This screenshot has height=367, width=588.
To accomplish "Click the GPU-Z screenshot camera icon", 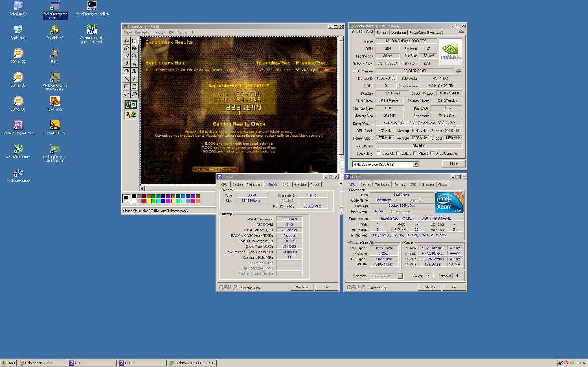I will point(461,32).
